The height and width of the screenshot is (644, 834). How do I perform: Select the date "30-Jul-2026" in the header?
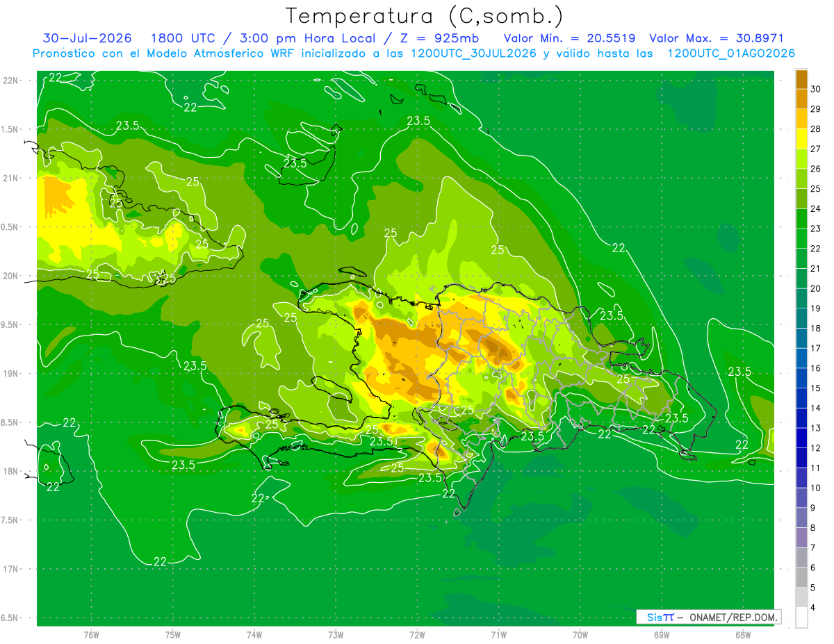pyautogui.click(x=88, y=38)
